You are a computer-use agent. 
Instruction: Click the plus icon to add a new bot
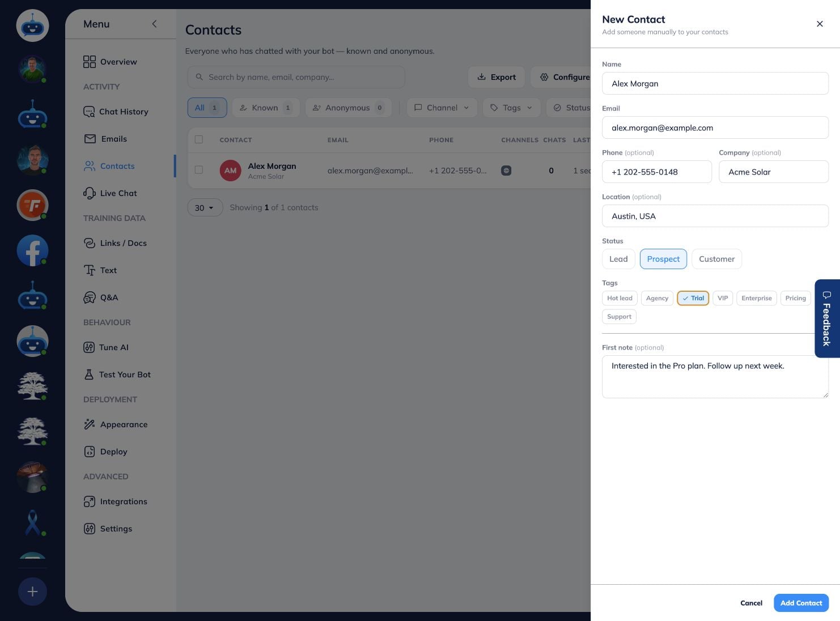(x=32, y=592)
